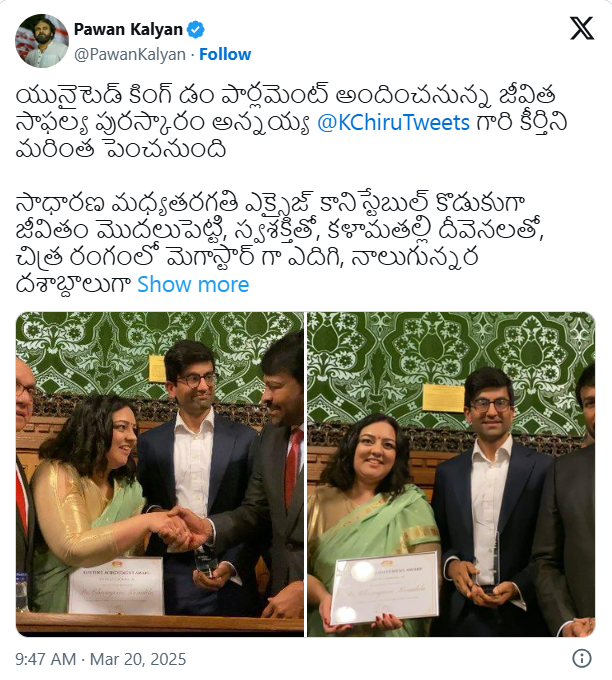Click the yellow wall notice in right photo
The image size is (612, 680).
click(x=443, y=397)
